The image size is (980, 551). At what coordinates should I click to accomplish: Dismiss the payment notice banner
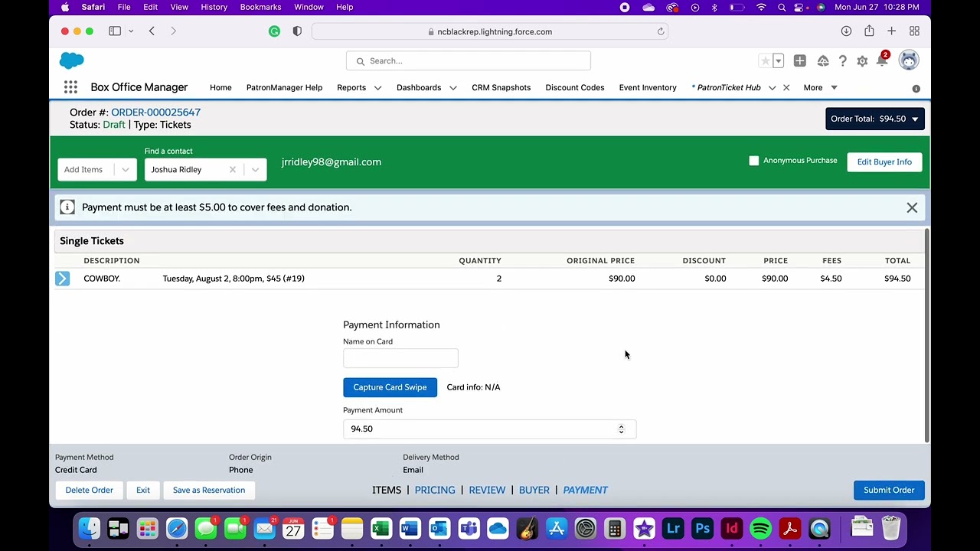click(912, 207)
